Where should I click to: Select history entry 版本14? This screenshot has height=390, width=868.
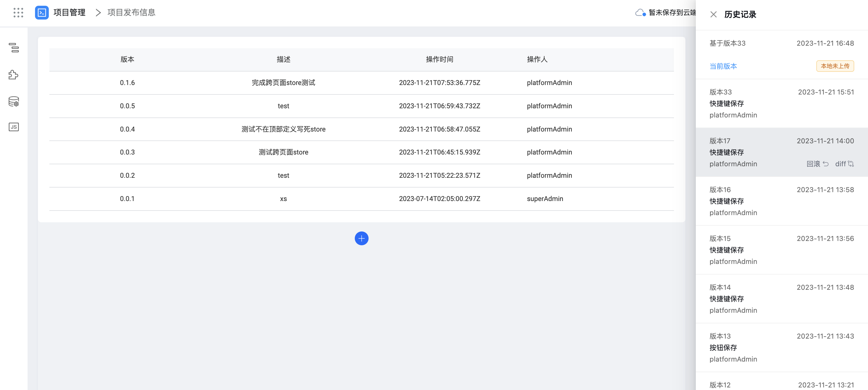(x=782, y=299)
